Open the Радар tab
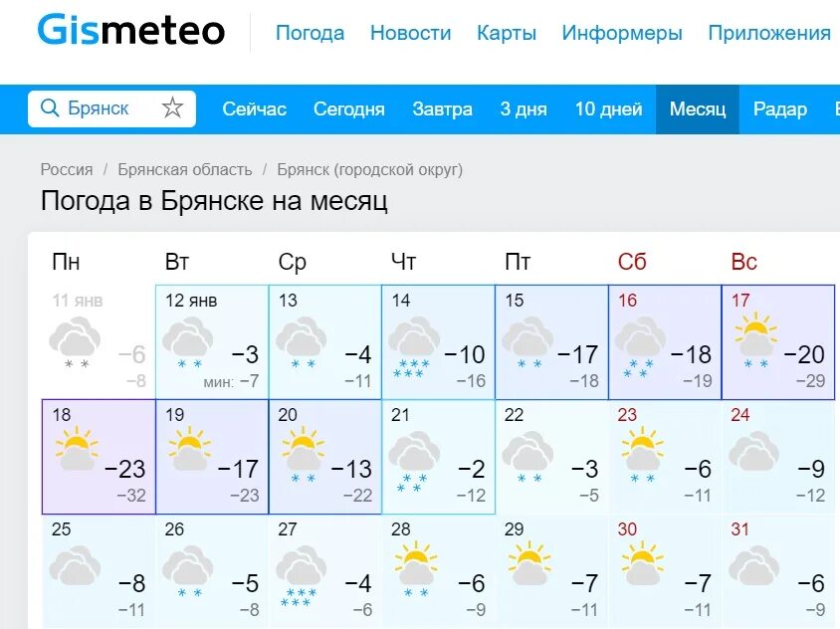Screen dimensions: 840x629 780,109
